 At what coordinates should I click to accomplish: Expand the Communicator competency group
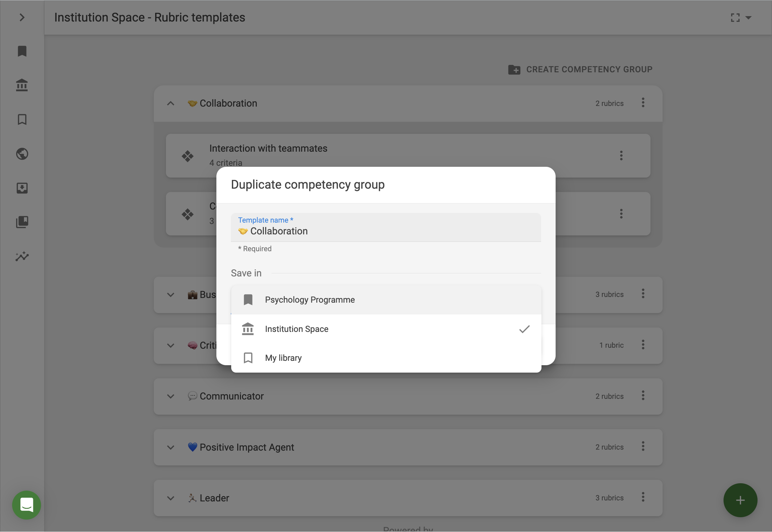coord(171,396)
